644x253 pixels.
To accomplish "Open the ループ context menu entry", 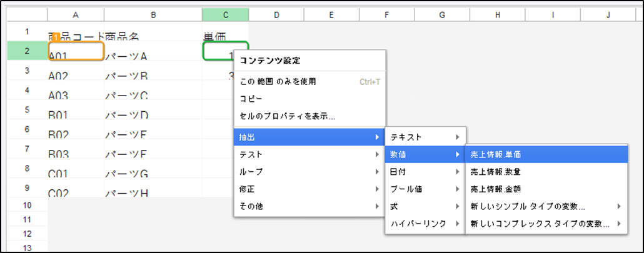I will tap(309, 171).
